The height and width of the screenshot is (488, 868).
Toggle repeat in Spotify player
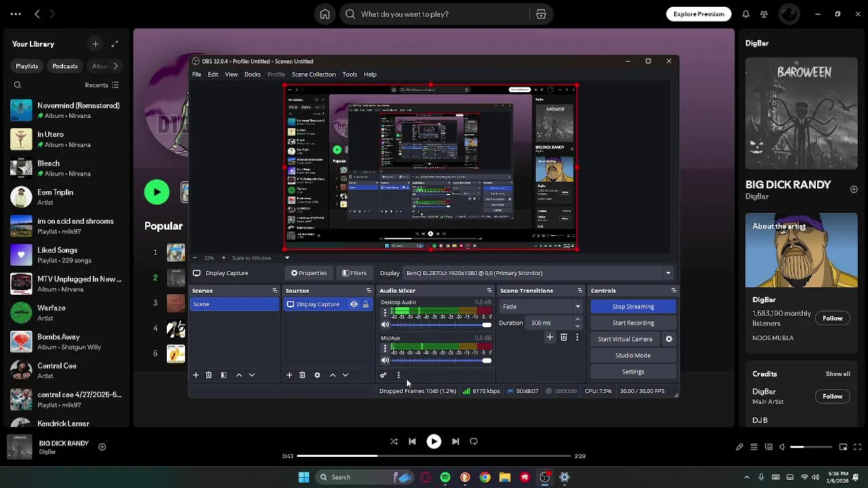(474, 441)
